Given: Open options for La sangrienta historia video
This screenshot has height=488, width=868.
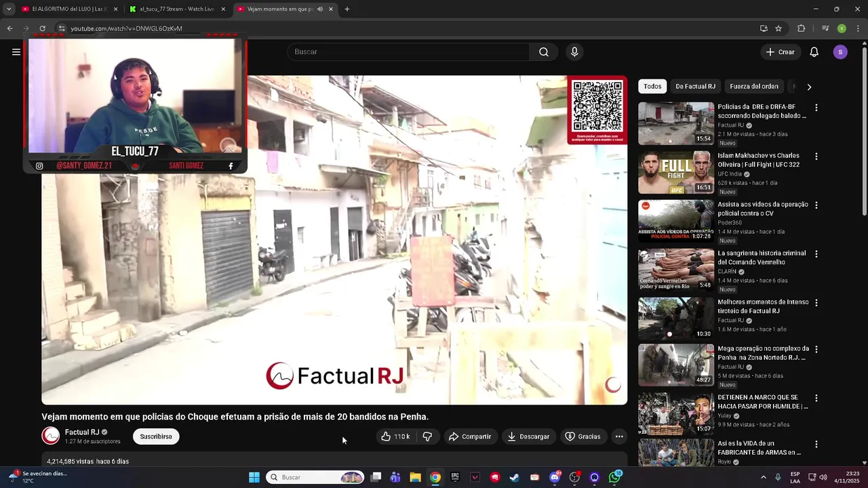Looking at the screenshot, I should coord(816,254).
